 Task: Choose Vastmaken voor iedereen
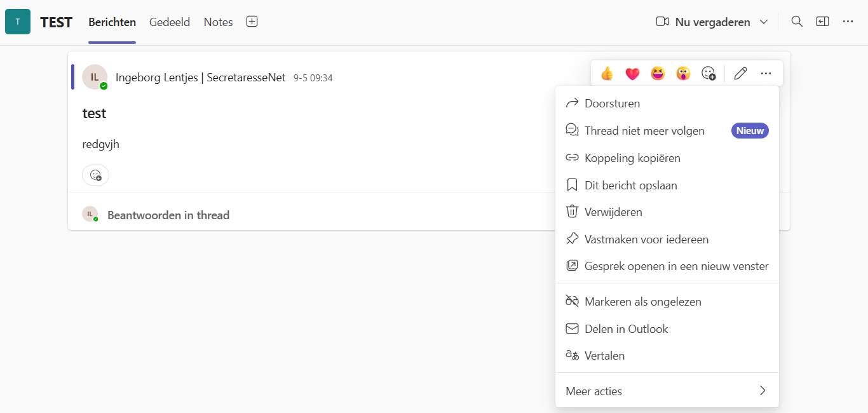pos(667,240)
